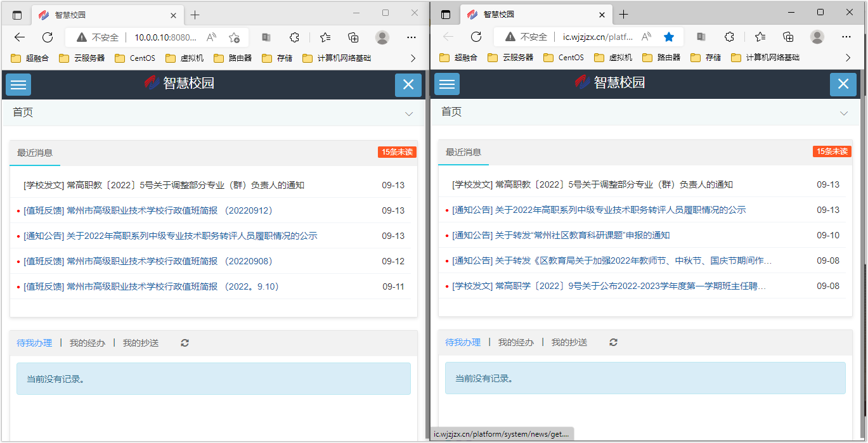This screenshot has height=443, width=868.
Task: Reload page in left browser window
Action: (x=48, y=37)
